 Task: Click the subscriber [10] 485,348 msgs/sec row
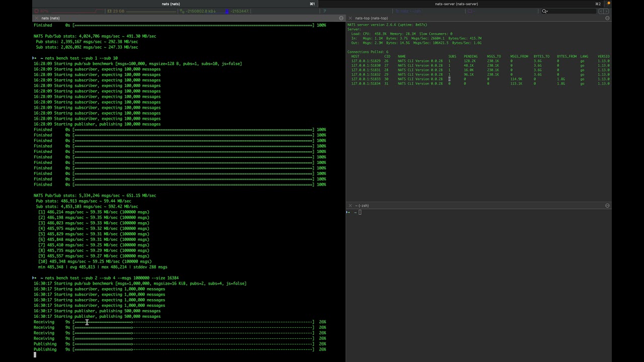95,261
